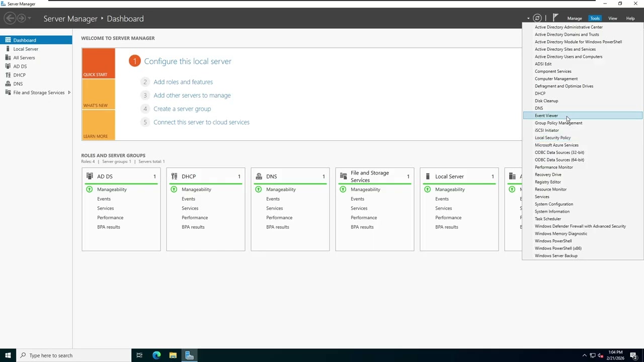
Task: Open Windows PowerShell (x86) entry
Action: 583,248
